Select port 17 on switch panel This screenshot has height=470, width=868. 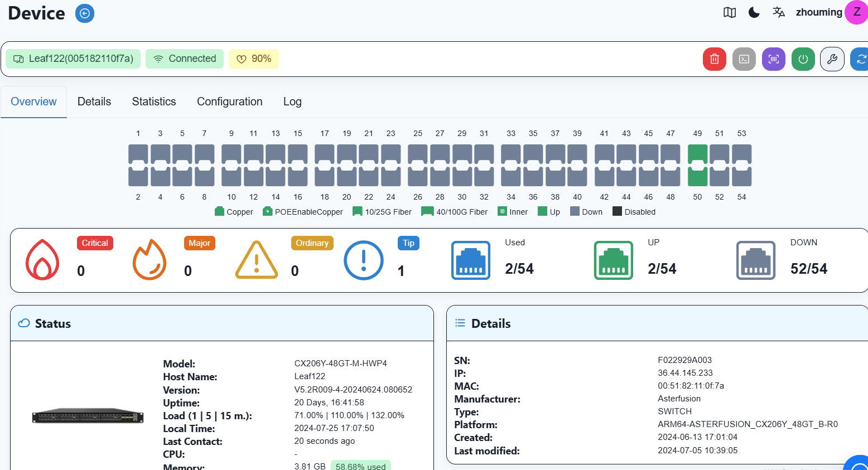click(325, 154)
